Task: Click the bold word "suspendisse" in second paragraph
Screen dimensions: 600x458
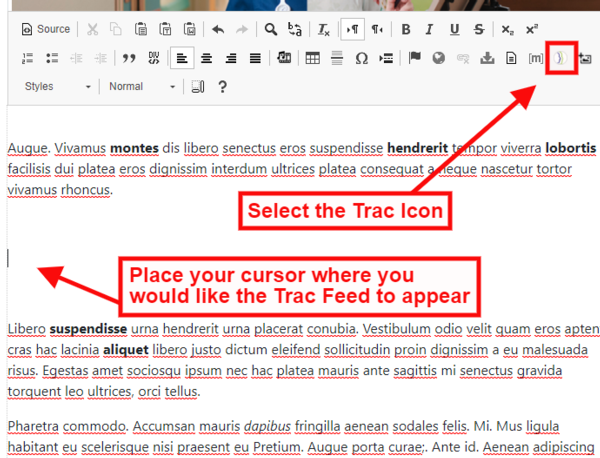Action: (x=88, y=329)
